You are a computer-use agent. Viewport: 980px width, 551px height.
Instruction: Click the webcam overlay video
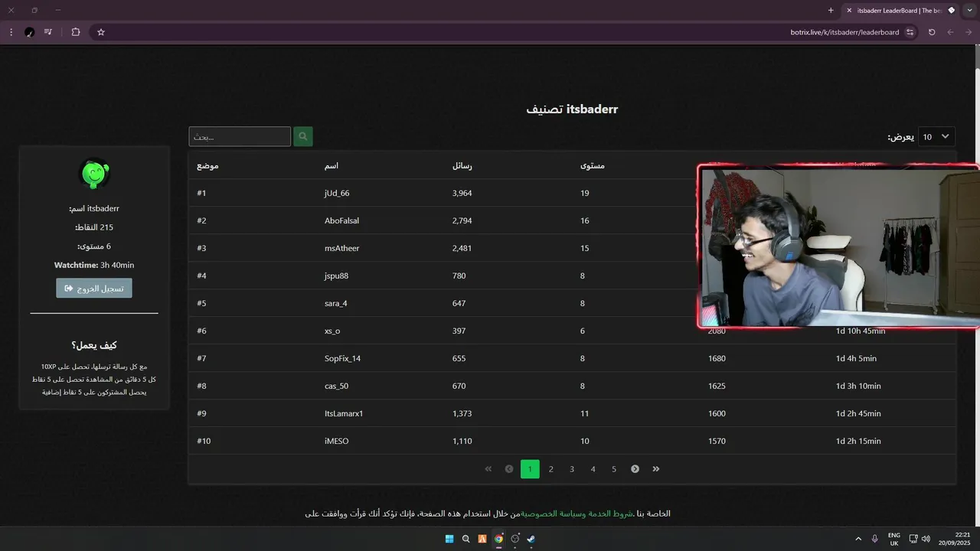(x=839, y=246)
